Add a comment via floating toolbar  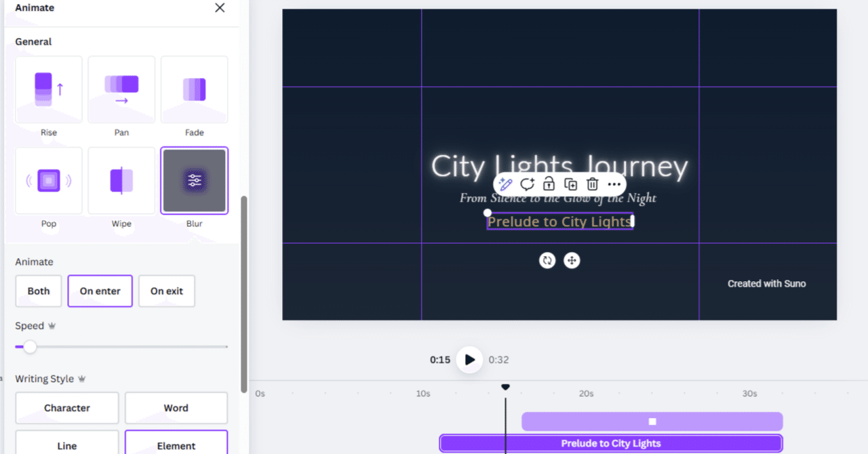pos(527,184)
